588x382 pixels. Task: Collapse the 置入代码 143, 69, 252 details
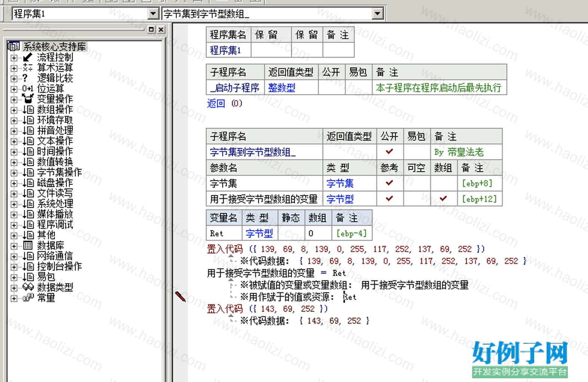(x=231, y=316)
